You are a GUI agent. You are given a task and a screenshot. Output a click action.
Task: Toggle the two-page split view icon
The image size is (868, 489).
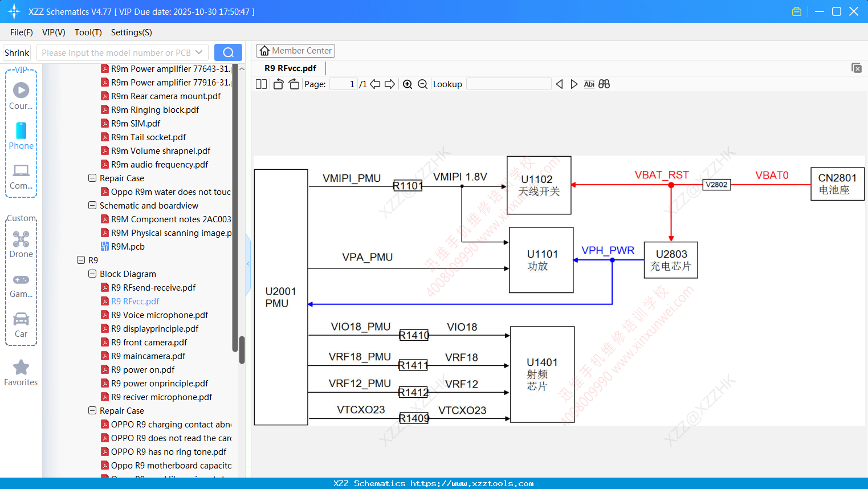(x=261, y=84)
